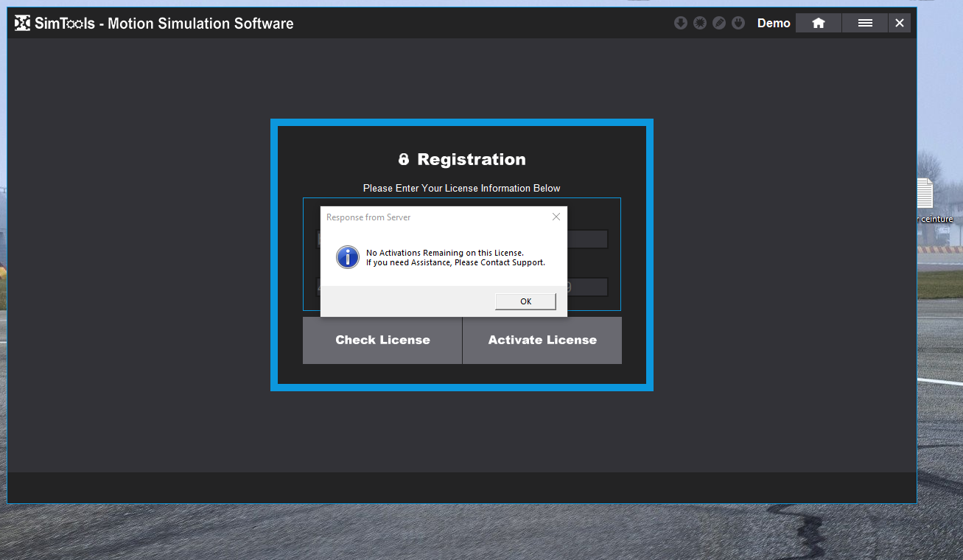Viewport: 963px width, 560px height.
Task: Click the lower license input field right of dialog
Action: 587,287
